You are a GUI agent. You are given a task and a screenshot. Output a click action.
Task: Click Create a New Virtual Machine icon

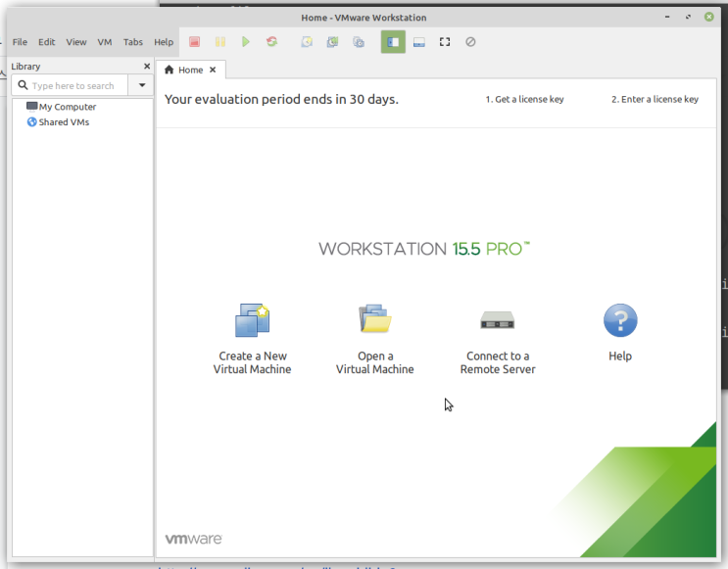(252, 320)
